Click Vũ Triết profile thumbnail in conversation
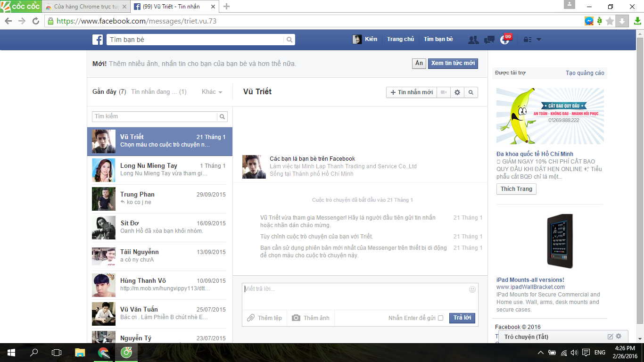644x362 pixels. click(x=254, y=167)
